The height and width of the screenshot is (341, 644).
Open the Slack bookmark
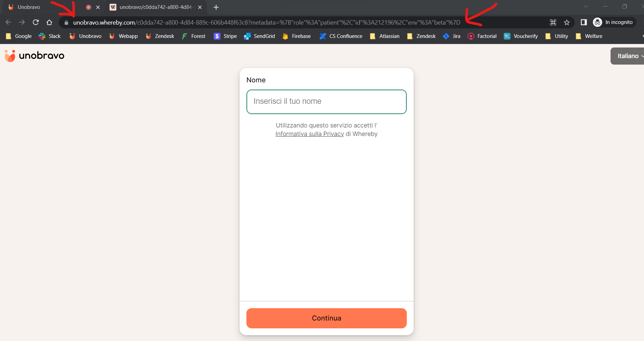(50, 36)
